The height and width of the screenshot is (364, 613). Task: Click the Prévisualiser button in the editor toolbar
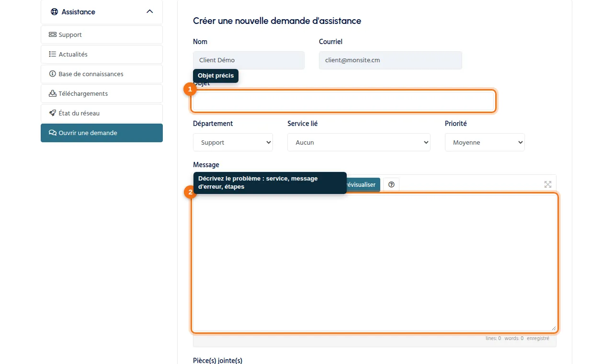point(363,185)
